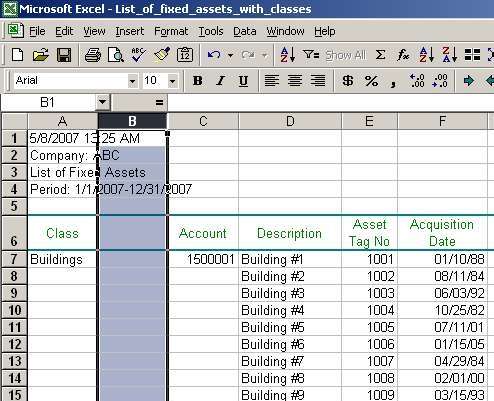
Task: Open the Help menu
Action: tap(325, 31)
